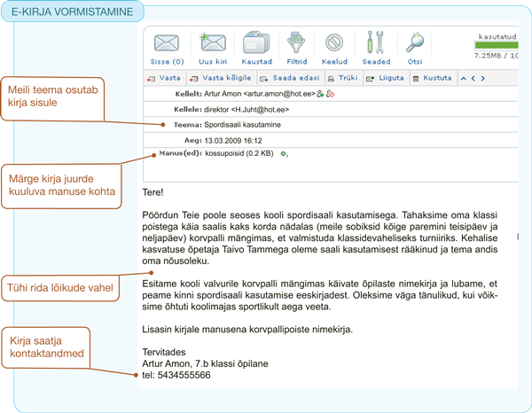Go to next message arrow
Image resolution: width=532 pixels, height=413 pixels.
point(483,78)
